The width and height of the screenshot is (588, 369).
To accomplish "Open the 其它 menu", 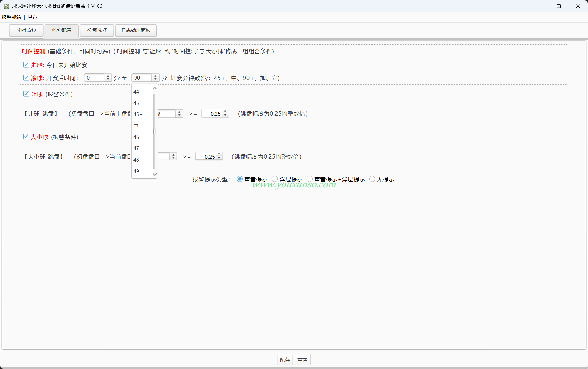I will pos(33,18).
